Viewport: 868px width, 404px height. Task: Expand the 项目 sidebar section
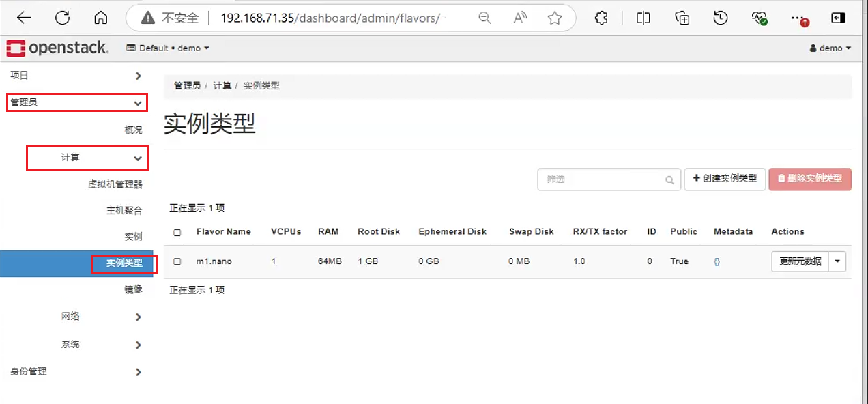click(76, 76)
